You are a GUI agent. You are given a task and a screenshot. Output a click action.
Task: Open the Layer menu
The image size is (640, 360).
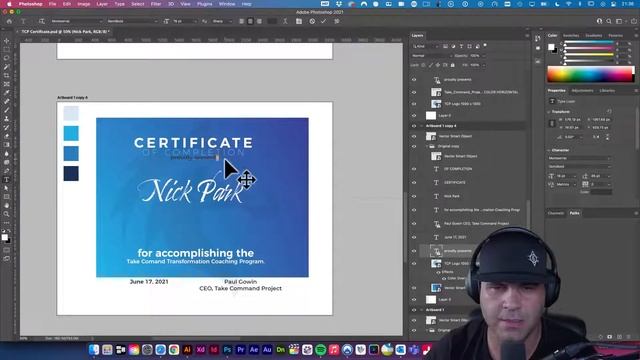click(x=102, y=4)
